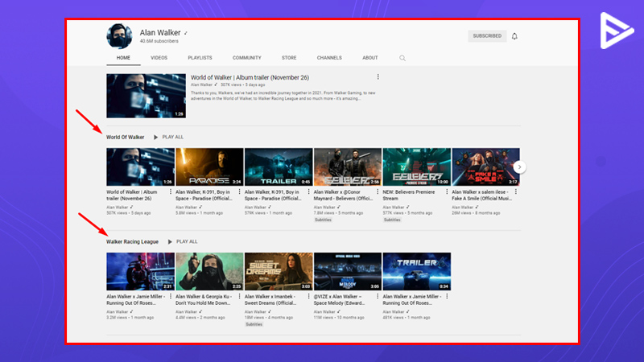The height and width of the screenshot is (362, 644).
Task: Open three-dot menu for Paradise 3:24 video
Action: (x=239, y=191)
